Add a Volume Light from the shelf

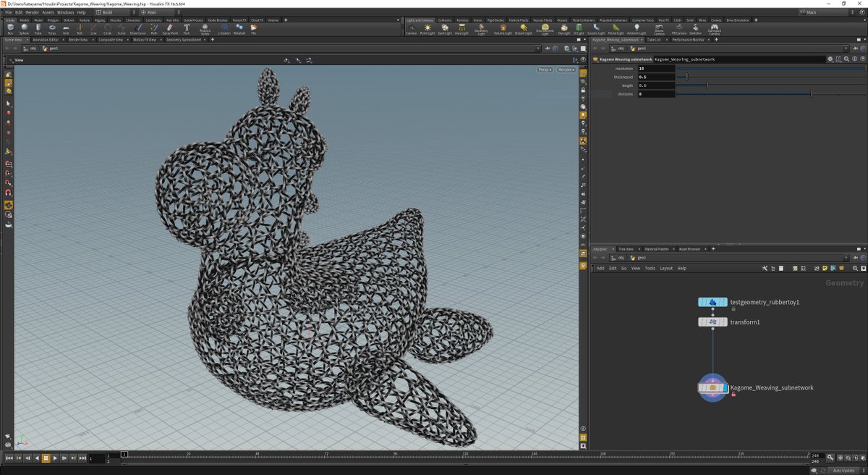click(x=503, y=28)
